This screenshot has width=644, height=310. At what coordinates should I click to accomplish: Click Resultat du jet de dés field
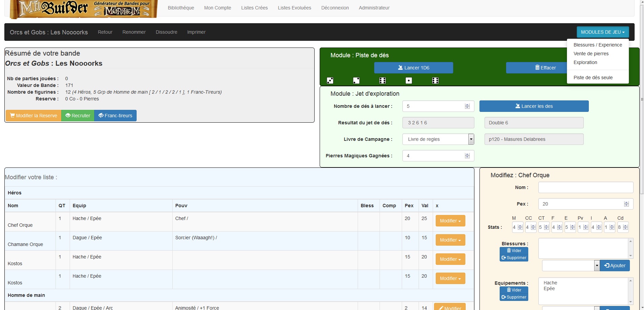click(438, 123)
